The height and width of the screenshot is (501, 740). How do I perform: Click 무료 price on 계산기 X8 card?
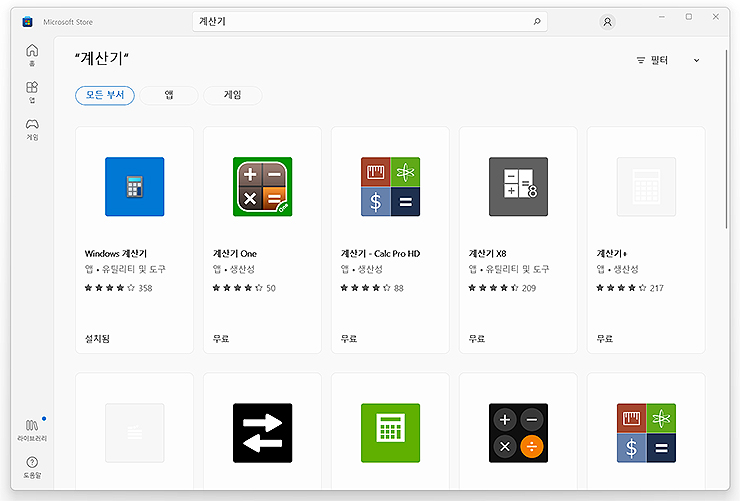477,339
